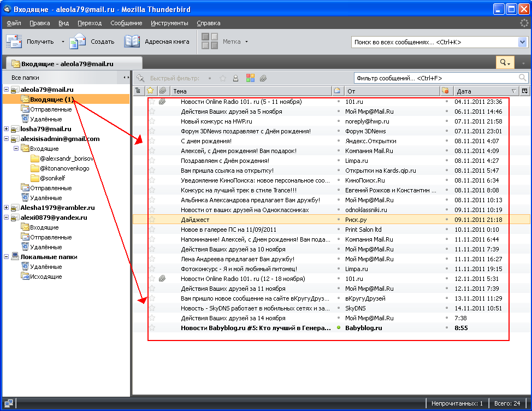Image resolution: width=532 pixels, height=411 pixels.
Task: Open the Файл menu
Action: (x=14, y=23)
